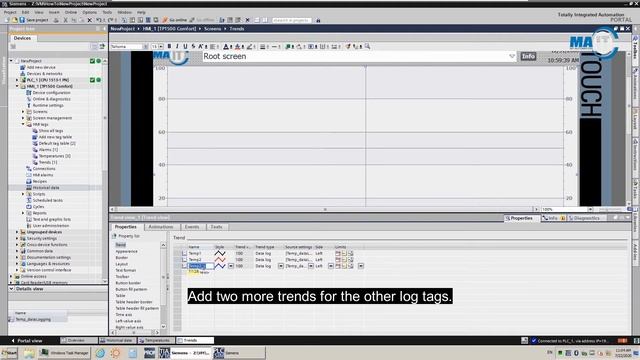Select Temperatures tag table in tree
The image size is (640, 360).
tap(54, 156)
